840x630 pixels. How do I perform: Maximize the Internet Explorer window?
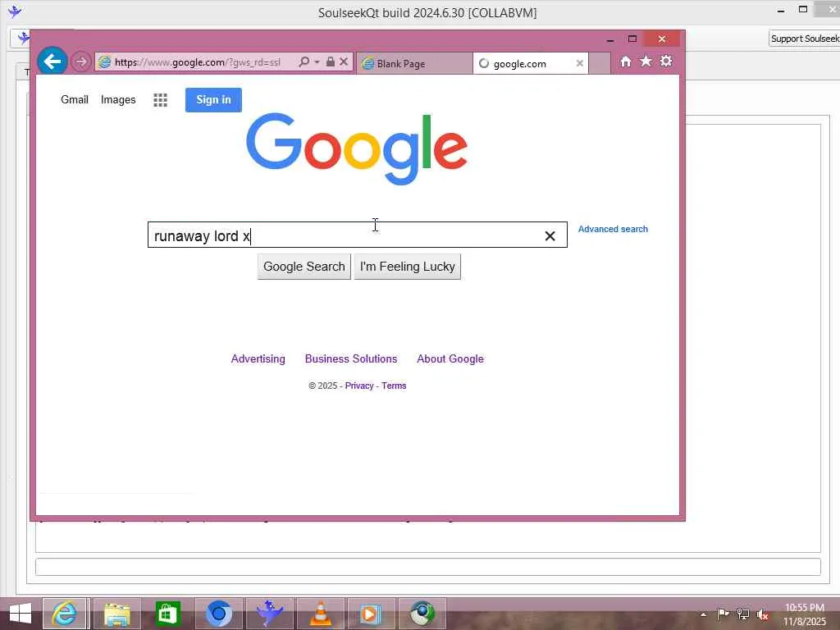[632, 39]
